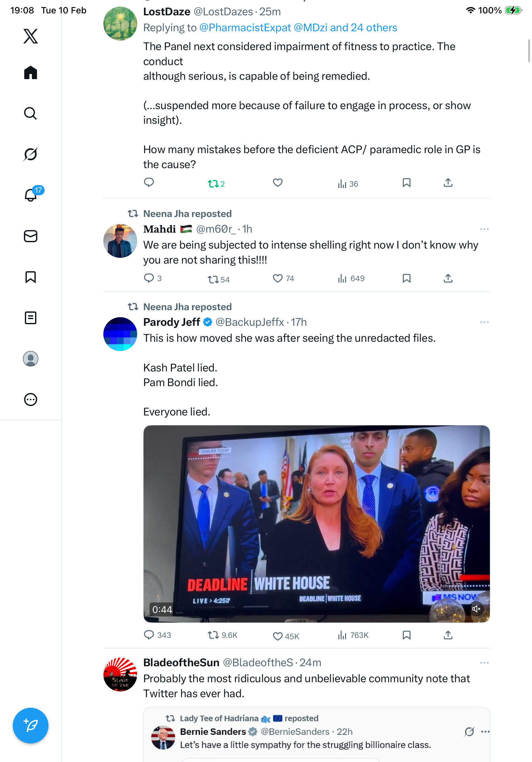
Task: Unmute the Deadline White House video
Action: coord(476,609)
